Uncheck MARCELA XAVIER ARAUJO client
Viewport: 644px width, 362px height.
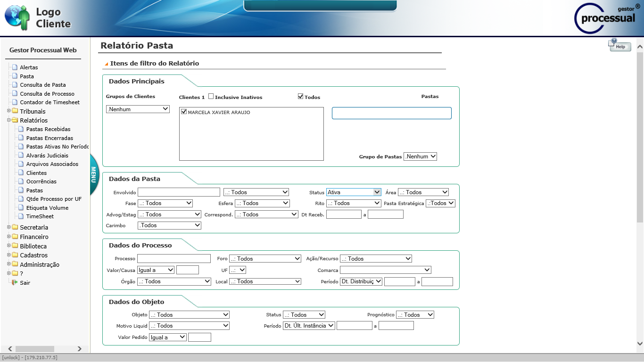(x=184, y=112)
